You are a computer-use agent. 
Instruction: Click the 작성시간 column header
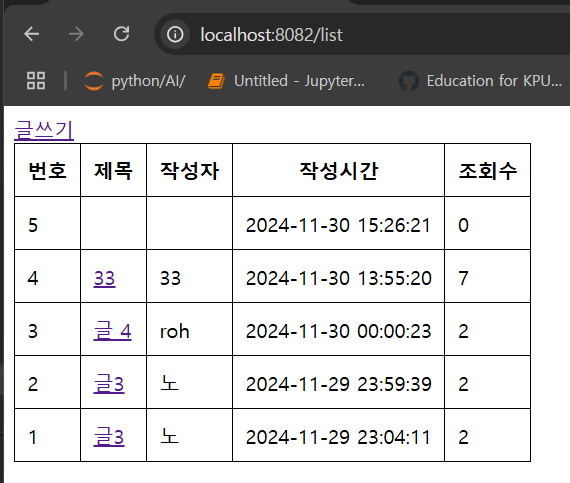click(338, 170)
